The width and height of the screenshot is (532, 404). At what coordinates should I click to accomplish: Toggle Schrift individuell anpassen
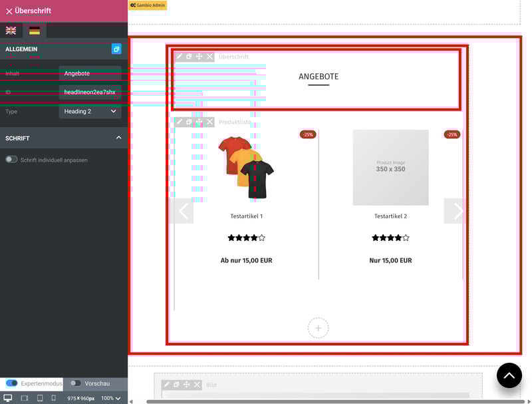click(11, 160)
